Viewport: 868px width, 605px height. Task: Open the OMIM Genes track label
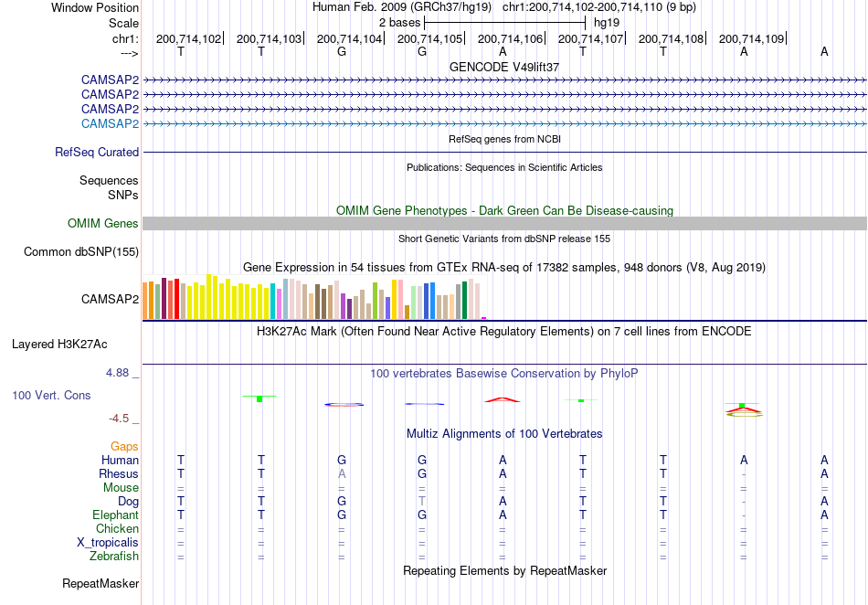[103, 223]
